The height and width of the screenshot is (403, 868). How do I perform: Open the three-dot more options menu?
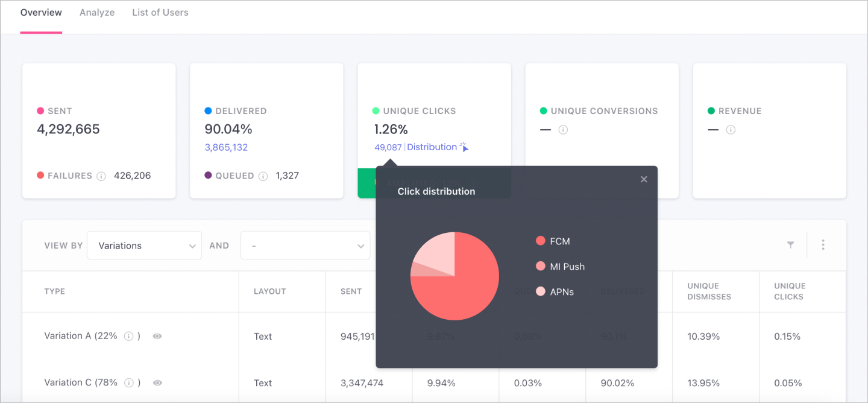pyautogui.click(x=823, y=245)
